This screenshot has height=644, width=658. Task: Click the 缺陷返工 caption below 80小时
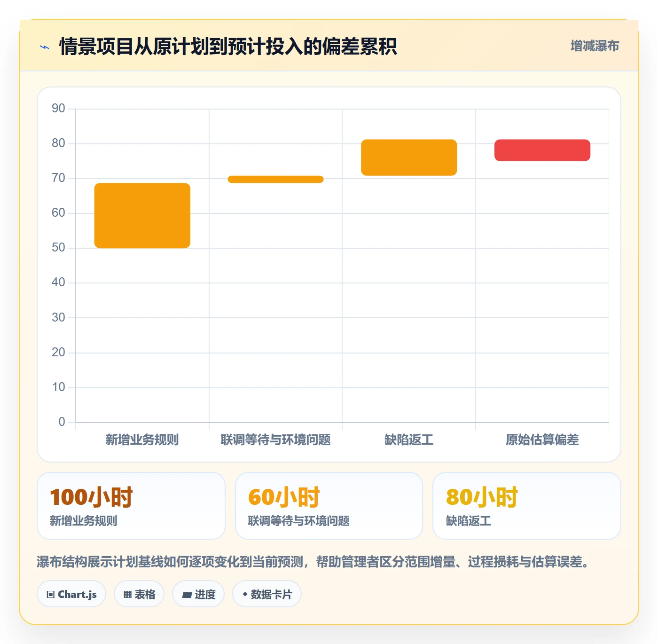tap(469, 521)
